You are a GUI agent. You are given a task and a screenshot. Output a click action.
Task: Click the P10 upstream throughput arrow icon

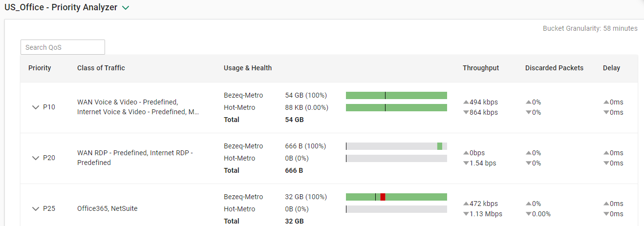pyautogui.click(x=466, y=103)
